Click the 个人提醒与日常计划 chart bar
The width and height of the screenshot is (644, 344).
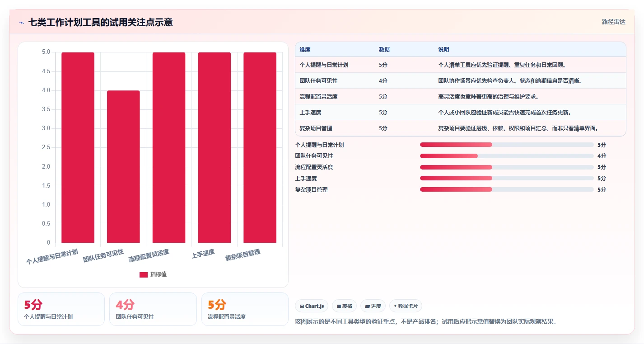(x=78, y=148)
